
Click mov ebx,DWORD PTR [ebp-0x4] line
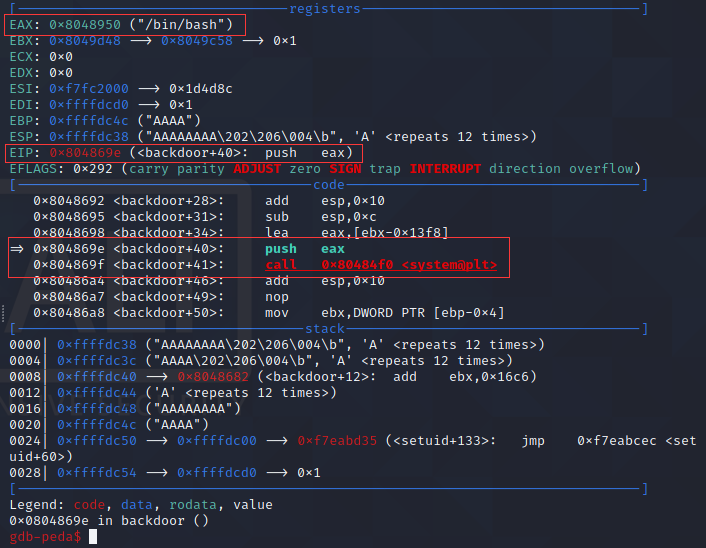[268, 312]
